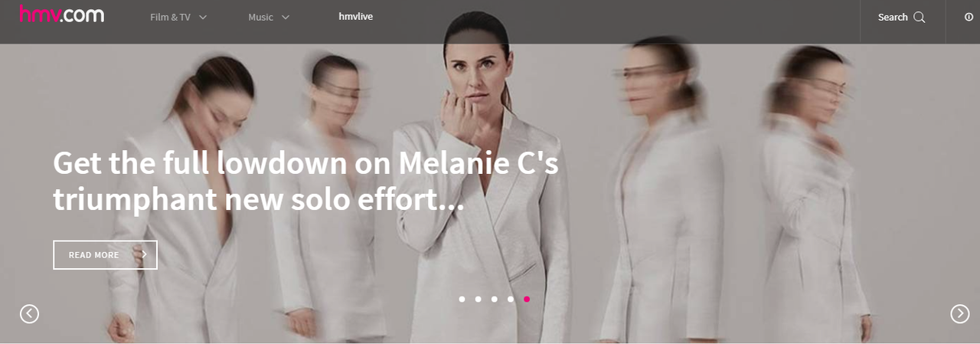Advance carousel with right arrow icon
980x344 pixels.
pyautogui.click(x=960, y=313)
